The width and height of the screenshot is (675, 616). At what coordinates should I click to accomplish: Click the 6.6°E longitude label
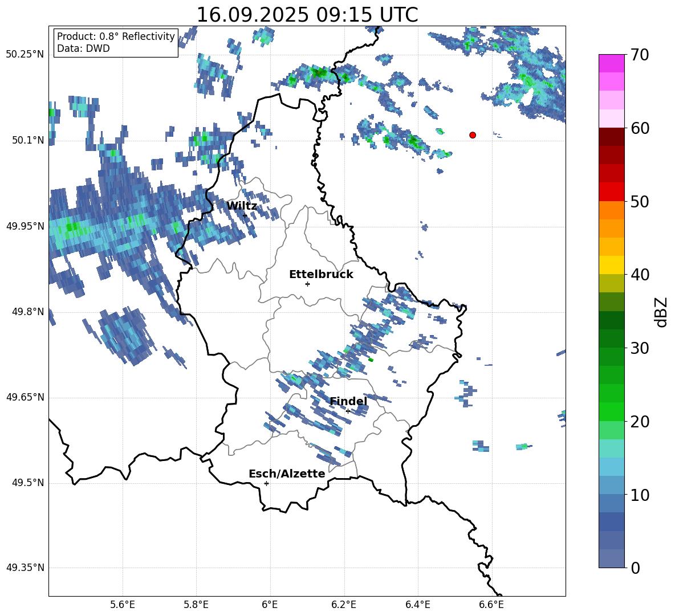tap(491, 605)
